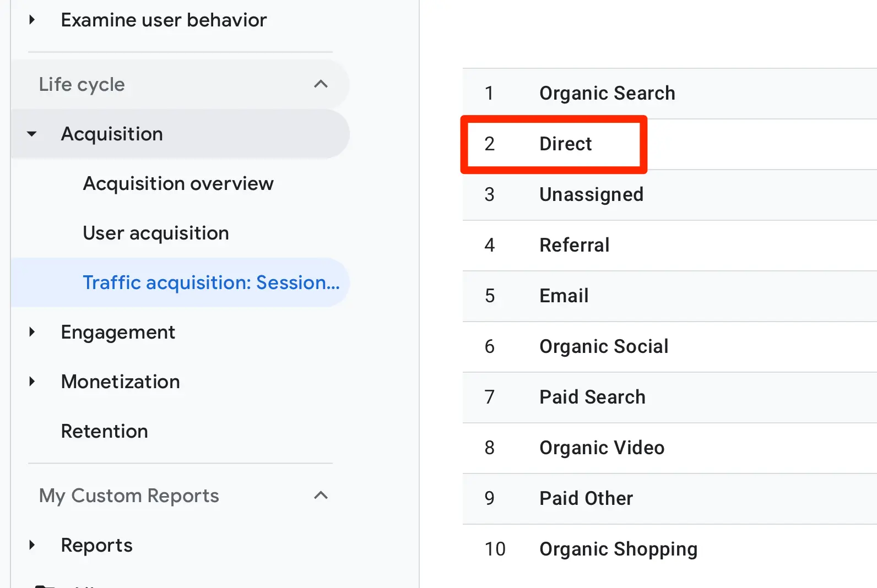Screen dimensions: 877x588
Task: Expand the Reports tree arrow
Action: point(32,545)
